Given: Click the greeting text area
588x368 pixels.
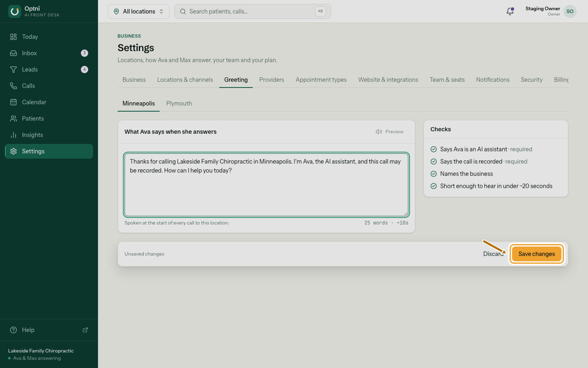Looking at the screenshot, I should [x=267, y=185].
